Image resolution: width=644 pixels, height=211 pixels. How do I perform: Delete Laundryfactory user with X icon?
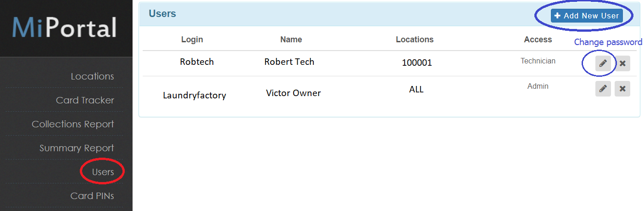(x=622, y=89)
